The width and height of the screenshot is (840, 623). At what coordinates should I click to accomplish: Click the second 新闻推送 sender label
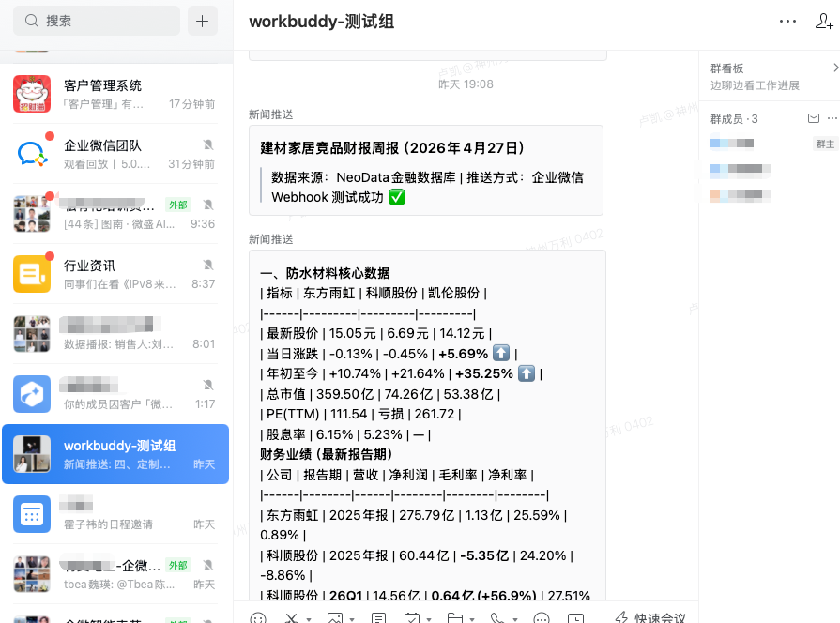(270, 239)
